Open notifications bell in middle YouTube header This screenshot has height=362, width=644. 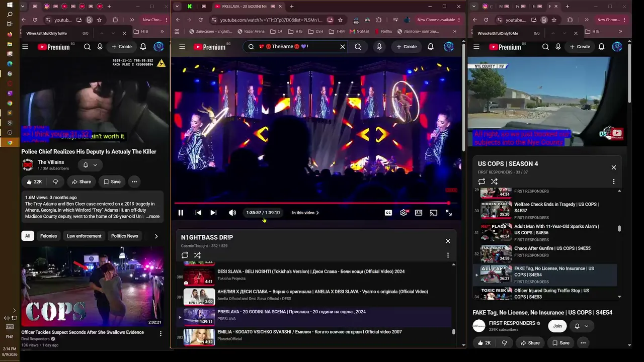click(431, 47)
